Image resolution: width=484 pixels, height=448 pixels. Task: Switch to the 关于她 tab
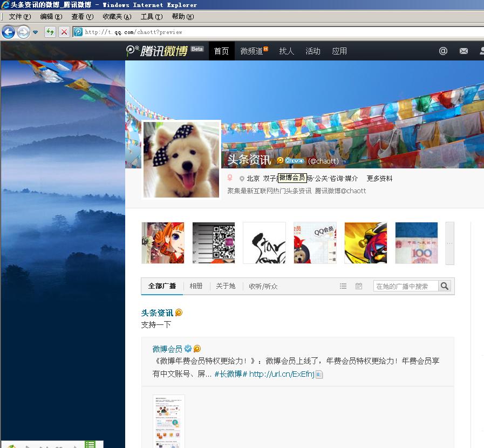click(226, 286)
